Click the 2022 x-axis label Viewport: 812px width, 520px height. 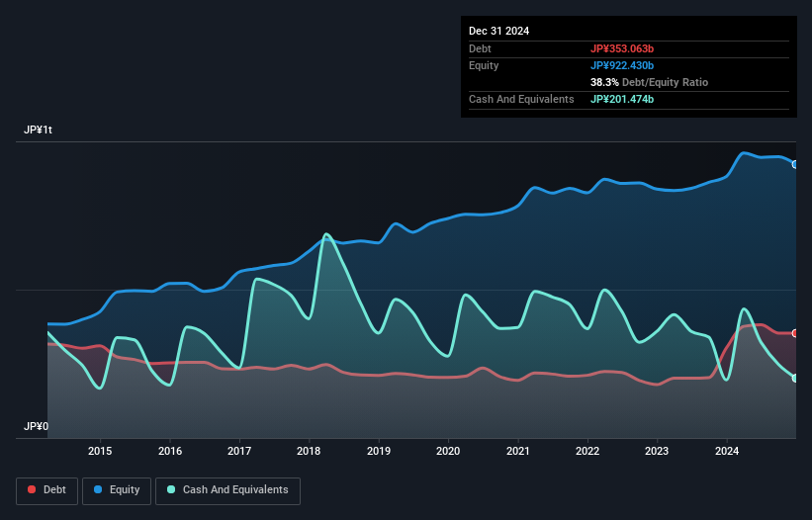pos(587,451)
